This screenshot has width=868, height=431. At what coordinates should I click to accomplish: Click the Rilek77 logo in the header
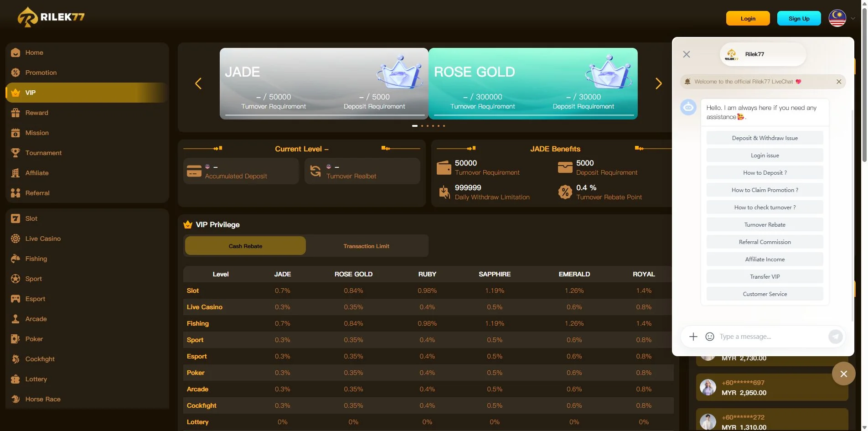pyautogui.click(x=51, y=17)
